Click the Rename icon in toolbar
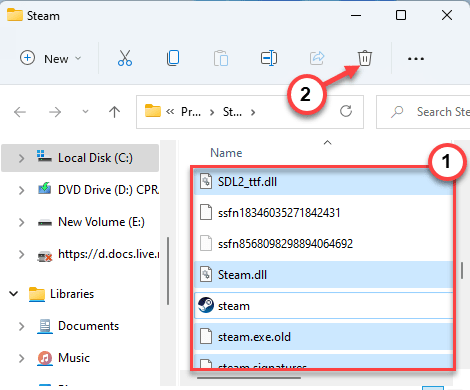 tap(269, 58)
